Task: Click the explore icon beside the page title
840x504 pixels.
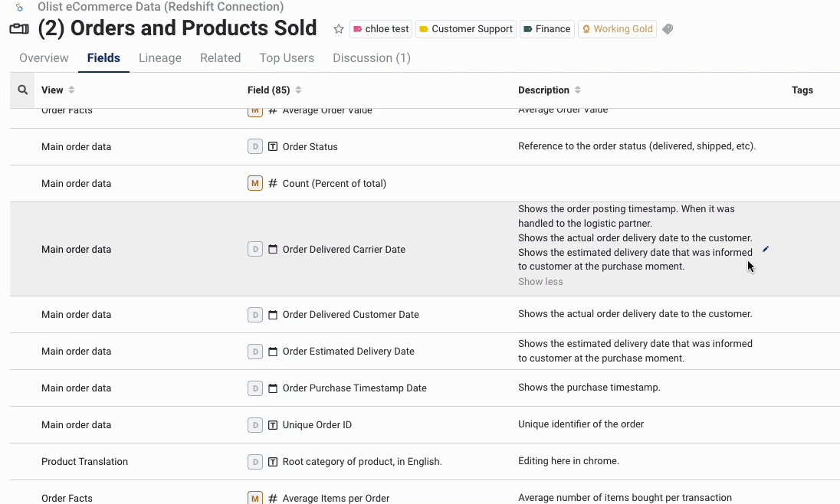Action: (19, 29)
